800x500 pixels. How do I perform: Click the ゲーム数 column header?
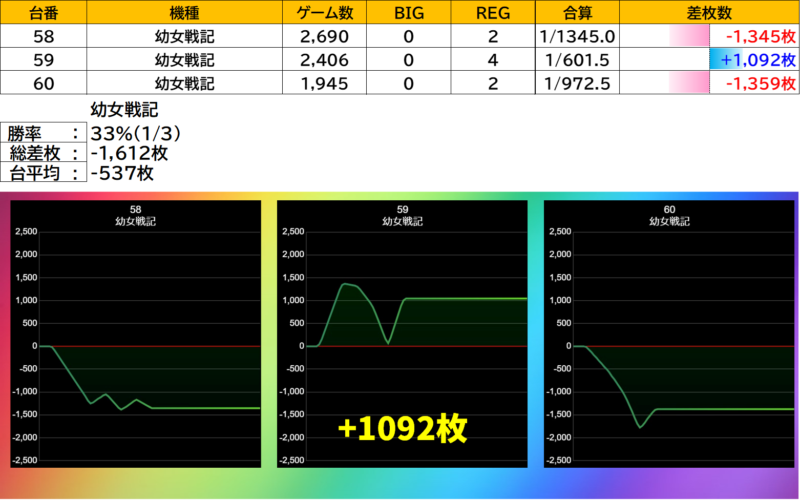click(324, 12)
